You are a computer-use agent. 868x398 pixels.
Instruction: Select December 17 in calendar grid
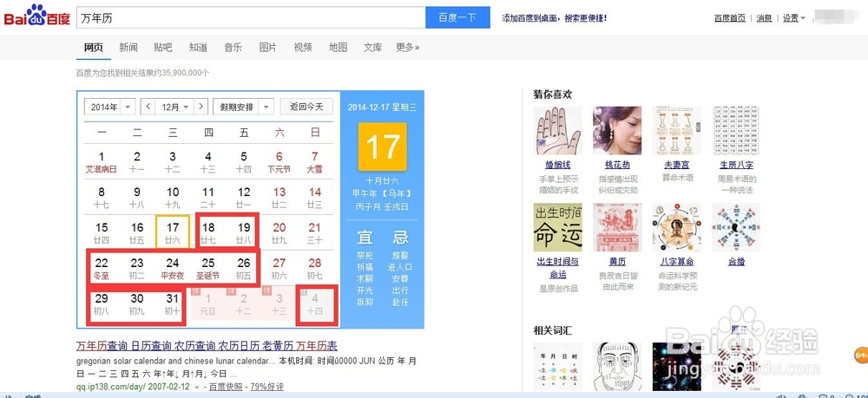173,232
